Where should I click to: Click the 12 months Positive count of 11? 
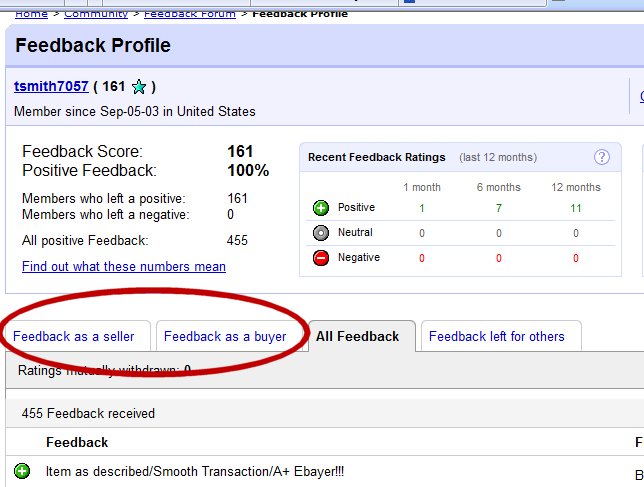(x=576, y=208)
